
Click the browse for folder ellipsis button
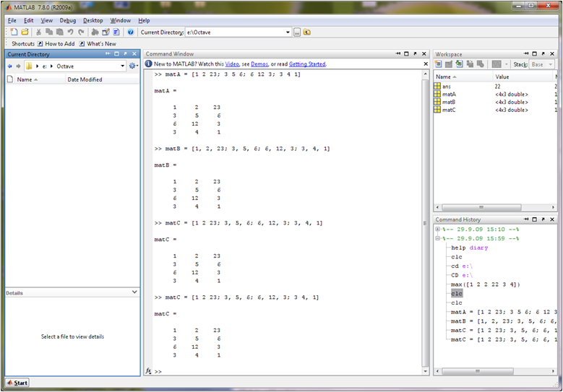pyautogui.click(x=297, y=32)
